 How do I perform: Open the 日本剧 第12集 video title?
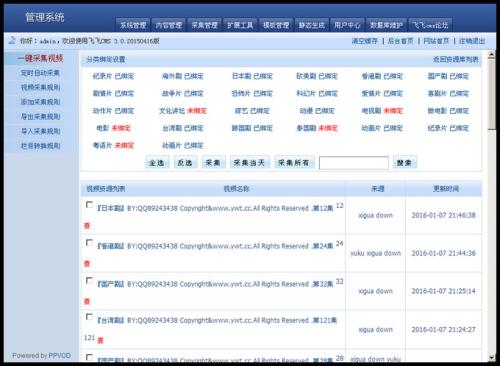pos(215,208)
